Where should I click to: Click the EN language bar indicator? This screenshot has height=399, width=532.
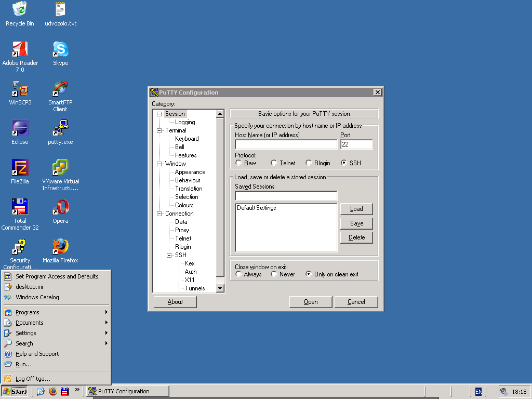click(478, 392)
